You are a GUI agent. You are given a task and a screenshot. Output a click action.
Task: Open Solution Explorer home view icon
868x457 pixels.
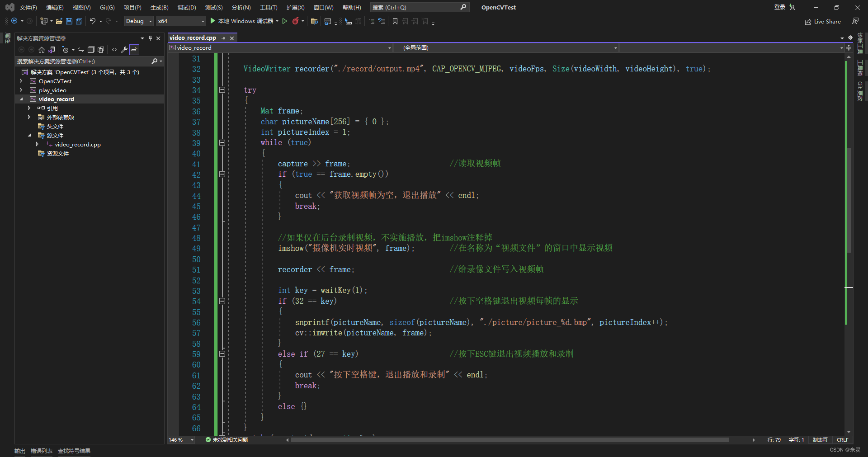point(42,50)
